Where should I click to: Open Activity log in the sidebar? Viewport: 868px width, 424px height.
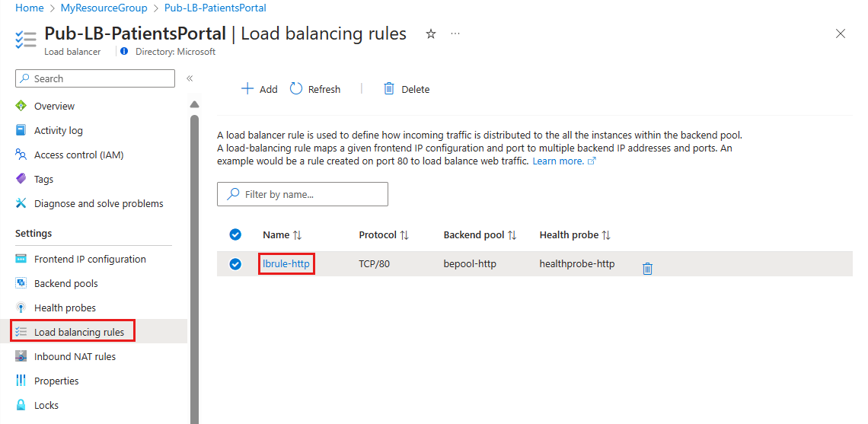pyautogui.click(x=58, y=131)
